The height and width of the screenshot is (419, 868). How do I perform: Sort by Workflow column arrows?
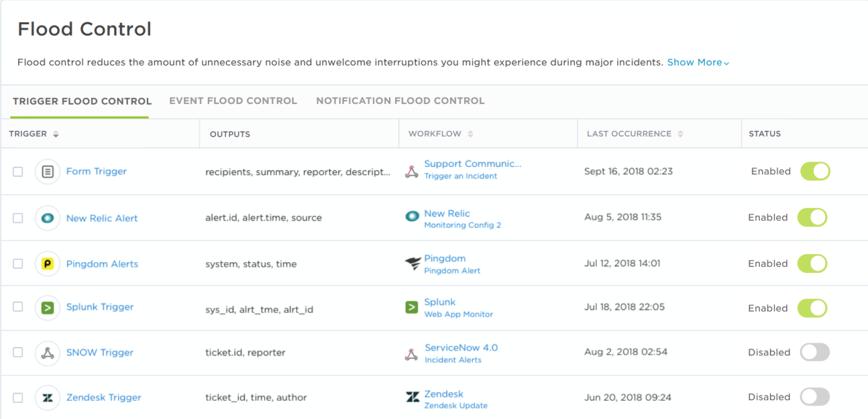(x=470, y=134)
